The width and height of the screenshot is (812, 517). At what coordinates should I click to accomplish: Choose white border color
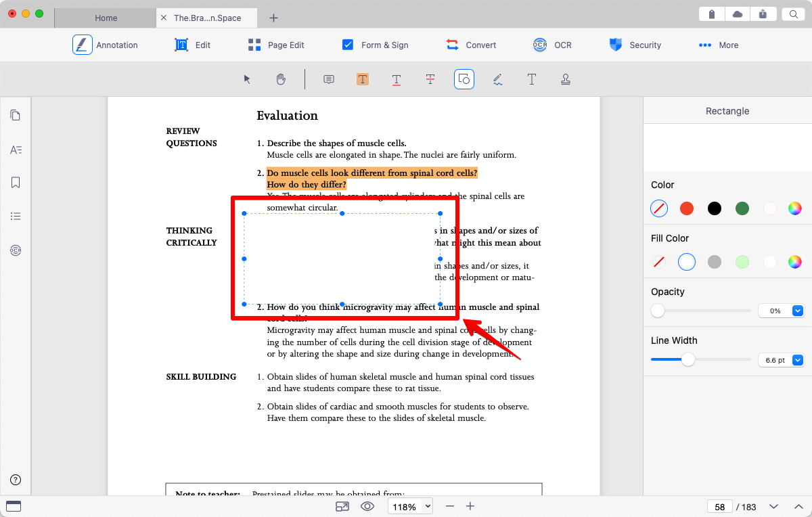(770, 208)
